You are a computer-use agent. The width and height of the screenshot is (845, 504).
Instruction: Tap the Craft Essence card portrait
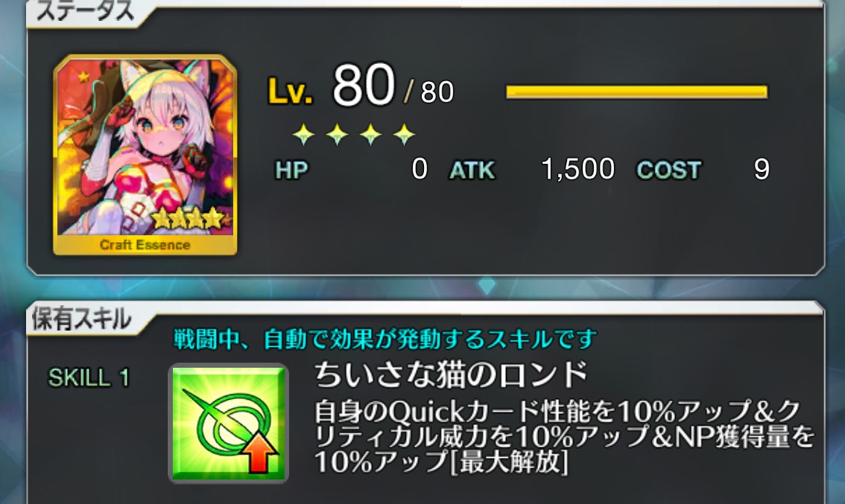click(x=145, y=155)
